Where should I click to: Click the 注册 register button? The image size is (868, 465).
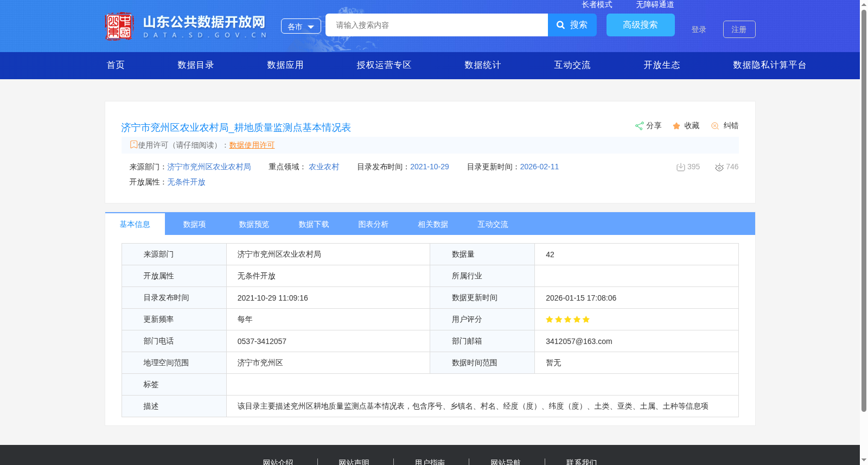click(x=739, y=29)
